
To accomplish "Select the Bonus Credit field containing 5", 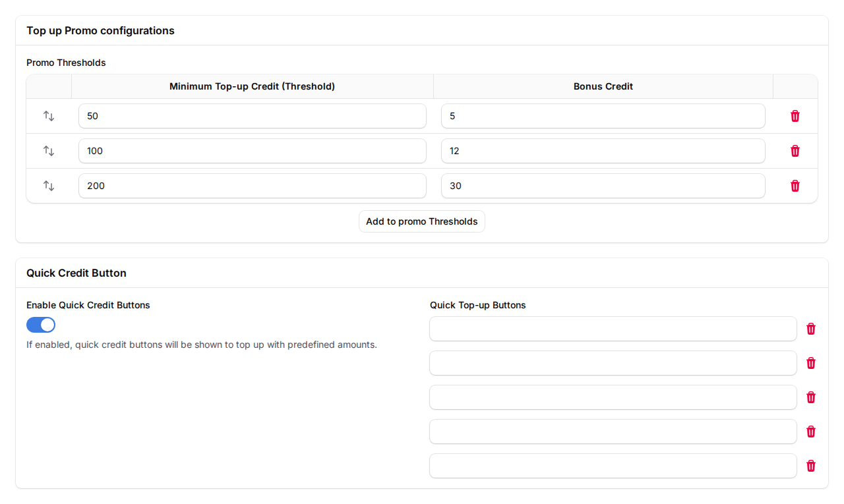I will tap(603, 115).
